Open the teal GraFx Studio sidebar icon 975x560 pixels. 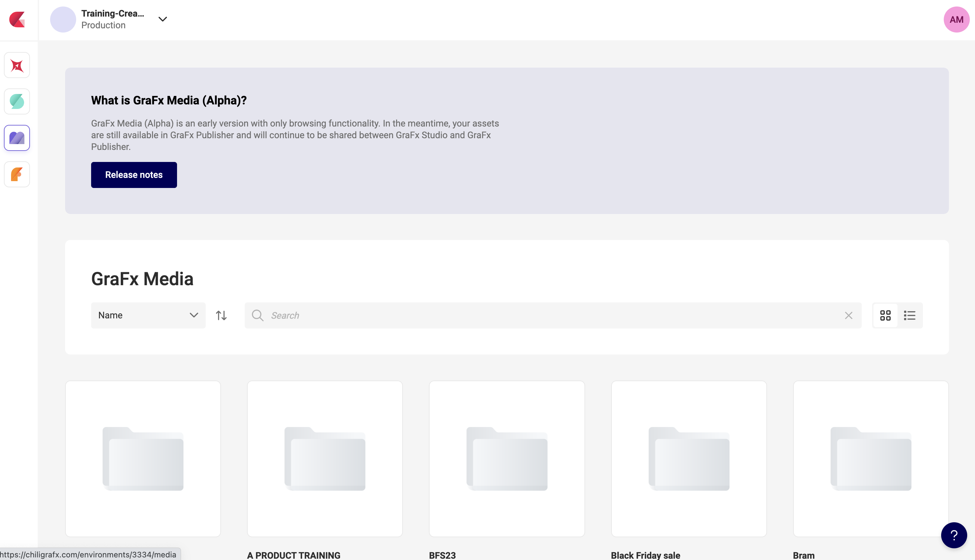(x=17, y=101)
